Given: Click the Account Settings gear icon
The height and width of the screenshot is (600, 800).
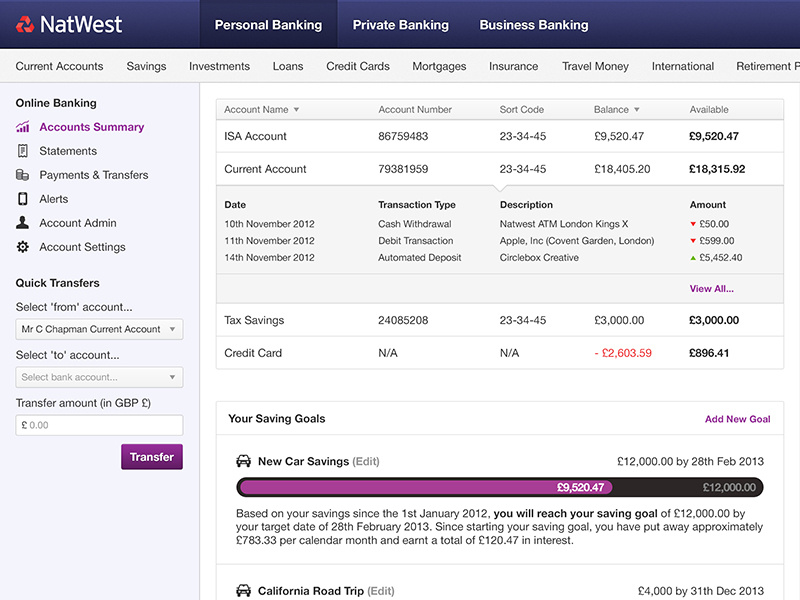Looking at the screenshot, I should [22, 247].
